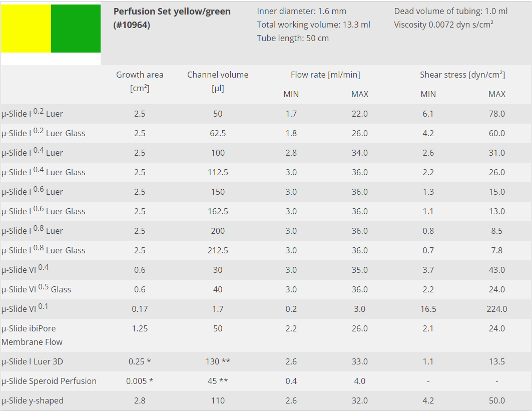Select the µ-Slide I 0.2 Luer row label

click(x=32, y=114)
